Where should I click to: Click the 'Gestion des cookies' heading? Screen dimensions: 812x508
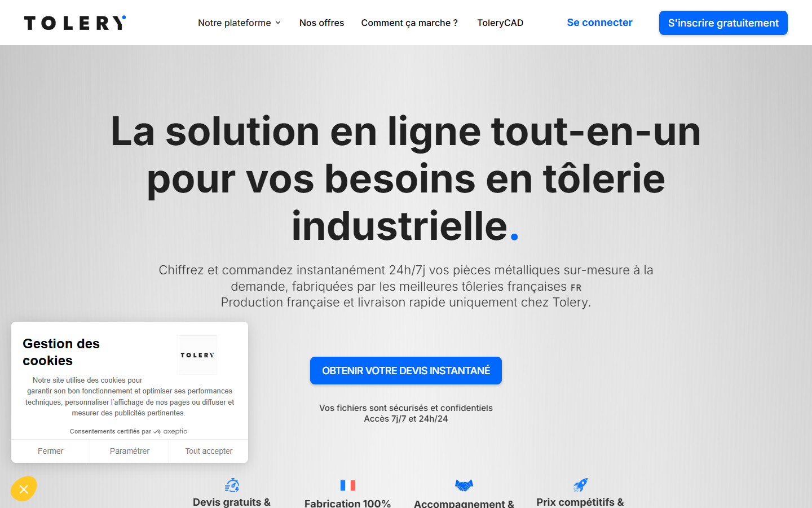61,352
